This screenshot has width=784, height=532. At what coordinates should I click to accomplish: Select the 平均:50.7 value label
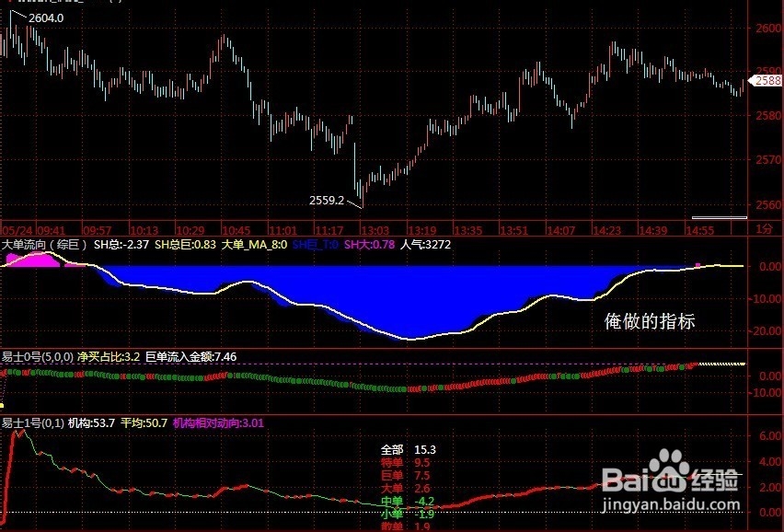pyautogui.click(x=144, y=423)
